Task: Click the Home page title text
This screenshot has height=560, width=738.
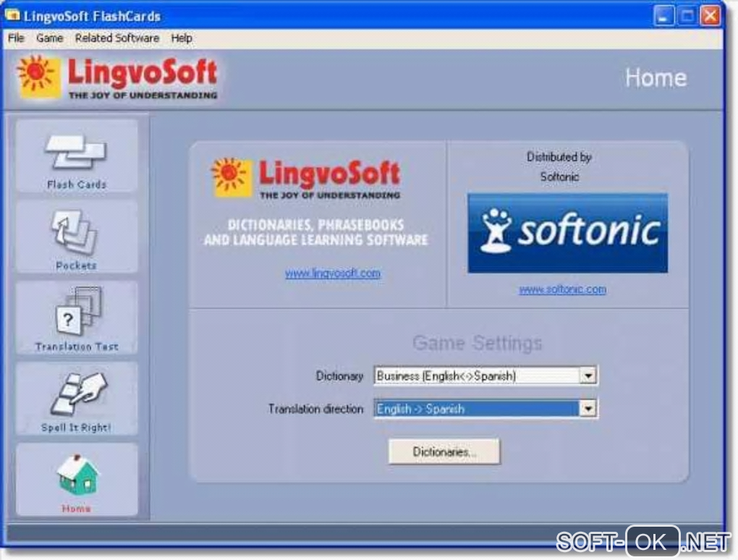Action: coord(656,77)
